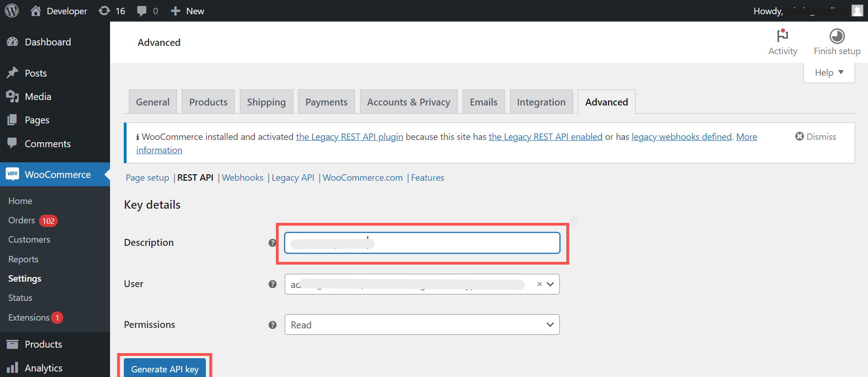868x377 pixels.
Task: Click Generate API key button
Action: click(x=165, y=369)
